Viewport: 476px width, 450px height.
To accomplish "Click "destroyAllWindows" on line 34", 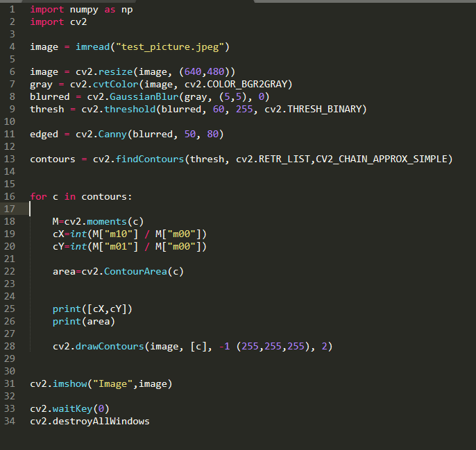I will click(101, 421).
